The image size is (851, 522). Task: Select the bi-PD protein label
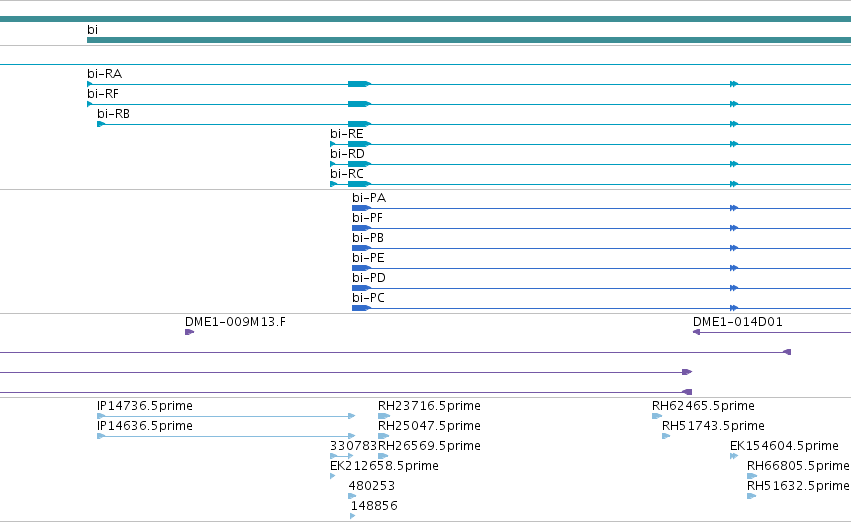369,278
